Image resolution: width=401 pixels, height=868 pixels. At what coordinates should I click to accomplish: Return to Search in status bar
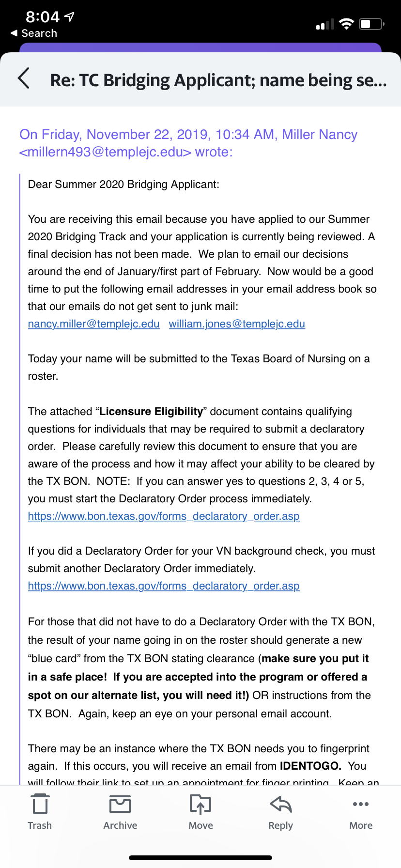pos(34,33)
